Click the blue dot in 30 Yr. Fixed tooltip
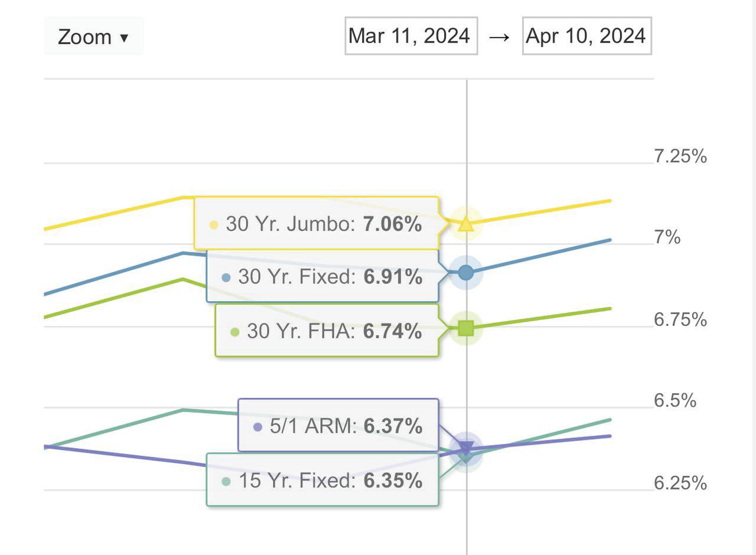Viewport: 756px width, 555px height. [226, 277]
